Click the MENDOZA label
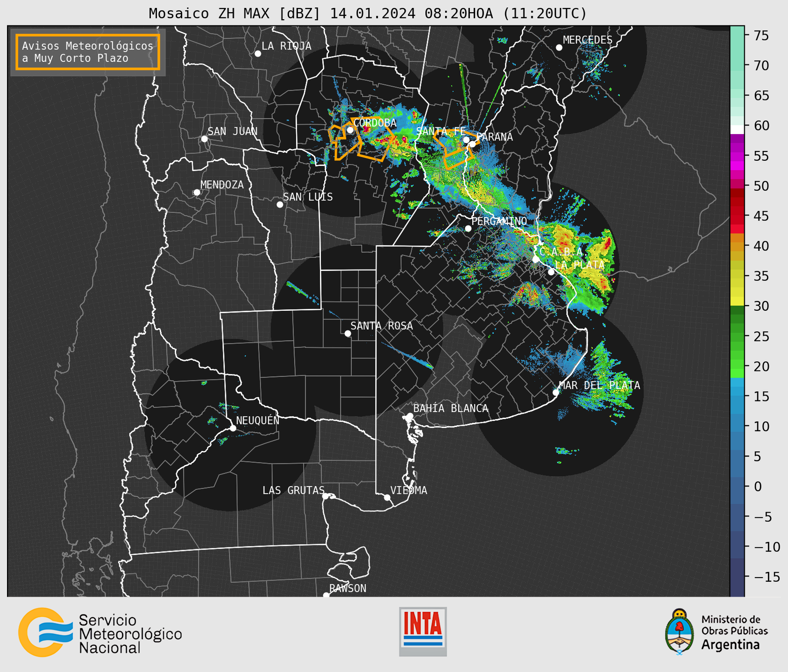Image resolution: width=788 pixels, height=672 pixels. tap(222, 185)
